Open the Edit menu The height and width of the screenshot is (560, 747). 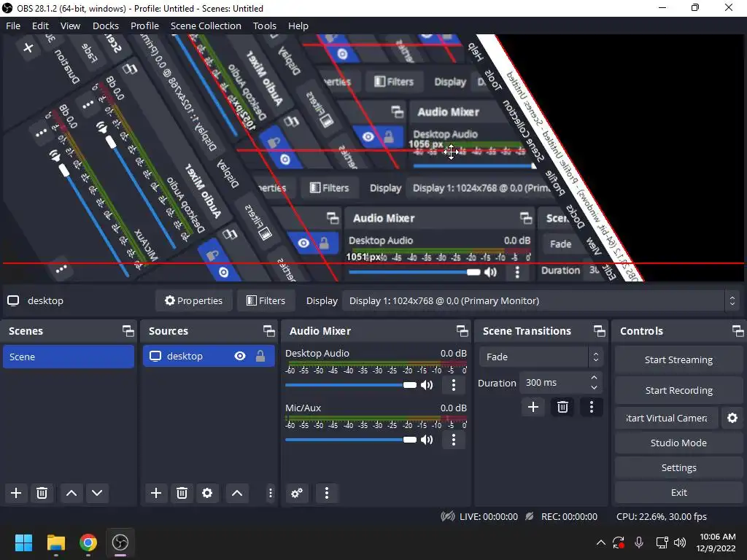(x=40, y=26)
